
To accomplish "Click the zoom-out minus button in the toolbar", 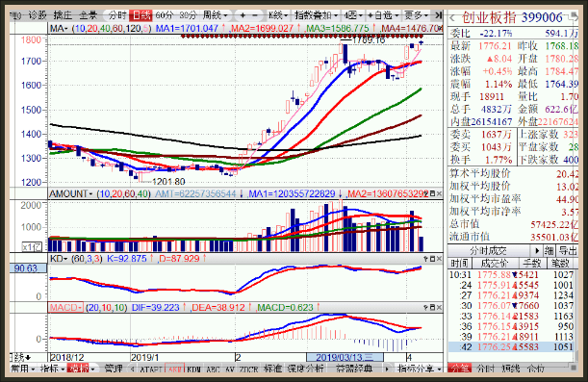I will pos(255,15).
